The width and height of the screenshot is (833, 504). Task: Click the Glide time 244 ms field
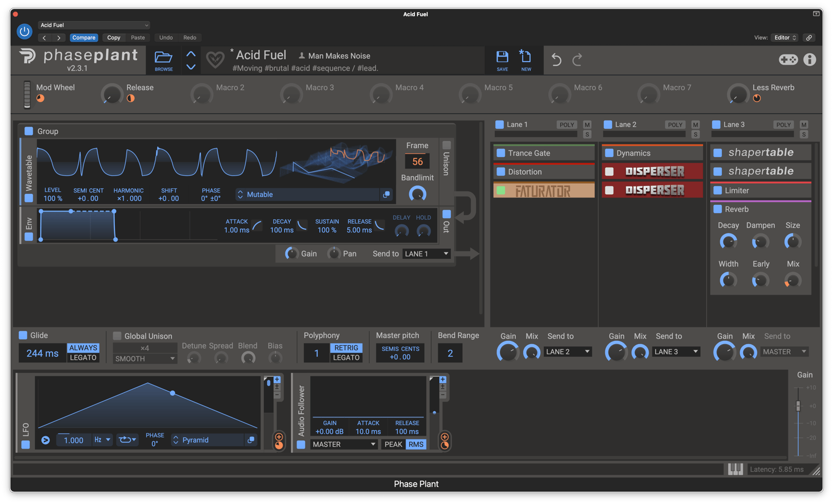[42, 353]
